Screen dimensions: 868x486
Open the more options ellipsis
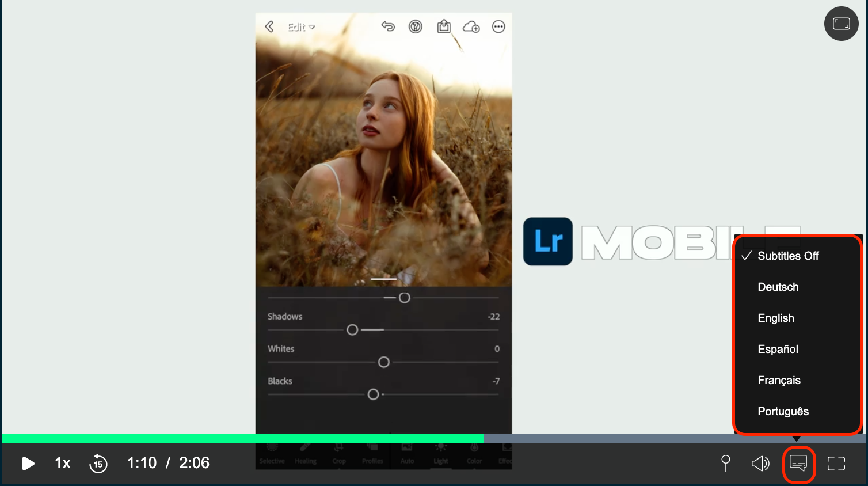[498, 26]
